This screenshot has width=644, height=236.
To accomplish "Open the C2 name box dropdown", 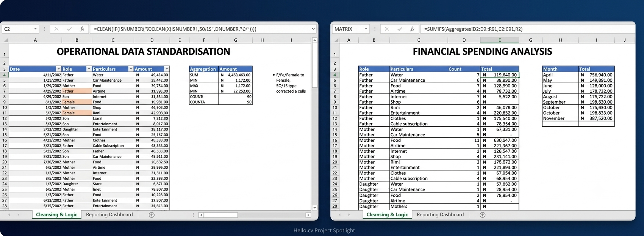I will tap(35, 29).
